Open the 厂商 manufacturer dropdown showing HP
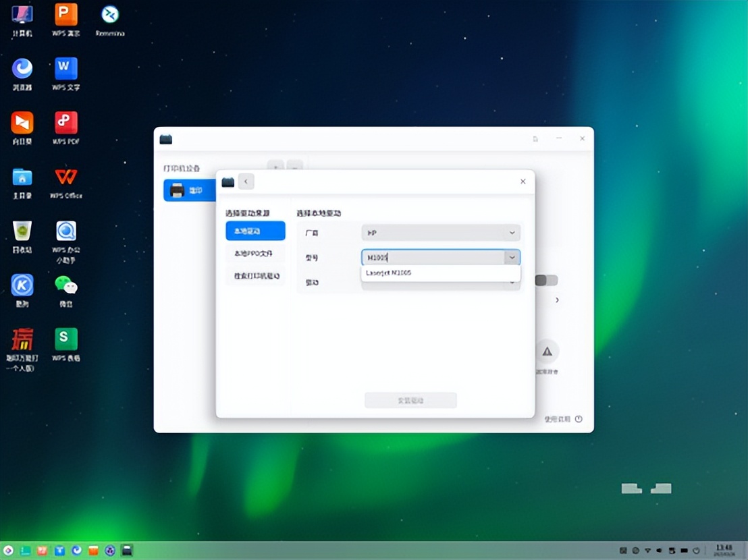Screen dimensions: 748x560 pos(440,232)
